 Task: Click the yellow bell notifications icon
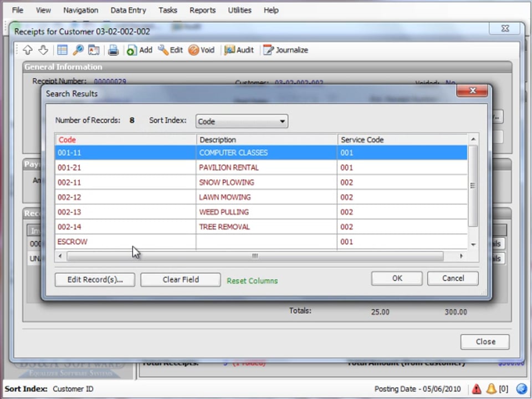pos(491,389)
